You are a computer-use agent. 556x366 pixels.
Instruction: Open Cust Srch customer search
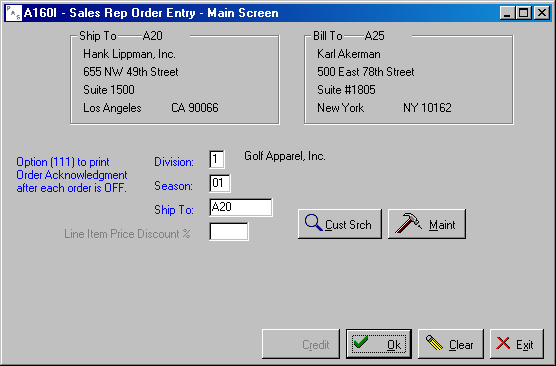point(340,224)
